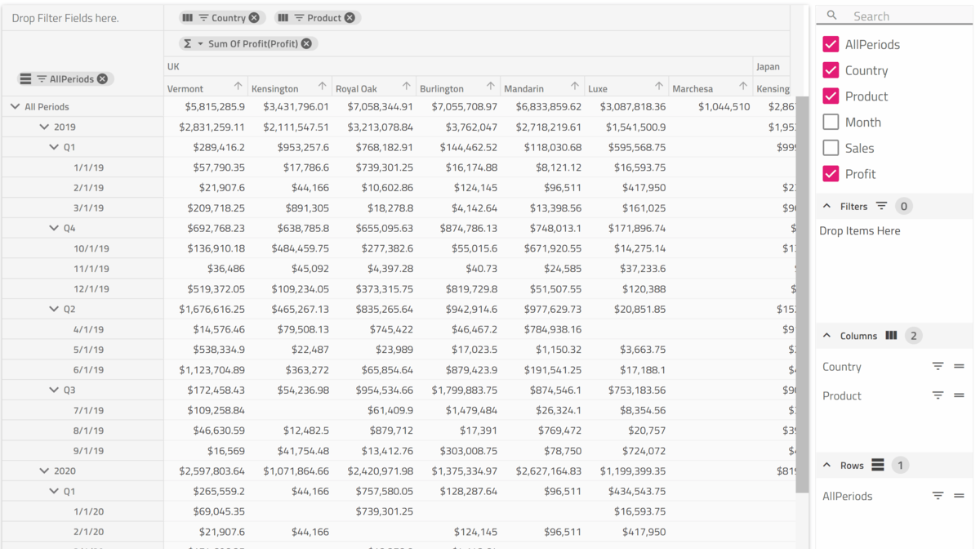Collapse the Filters section
The image size is (980, 549).
tap(826, 207)
